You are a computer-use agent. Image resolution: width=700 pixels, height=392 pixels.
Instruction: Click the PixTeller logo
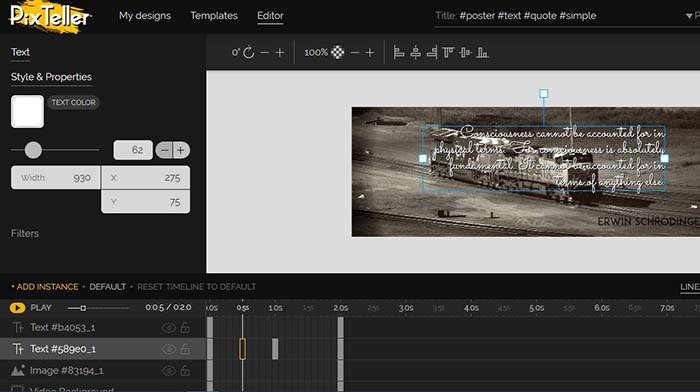(x=49, y=17)
